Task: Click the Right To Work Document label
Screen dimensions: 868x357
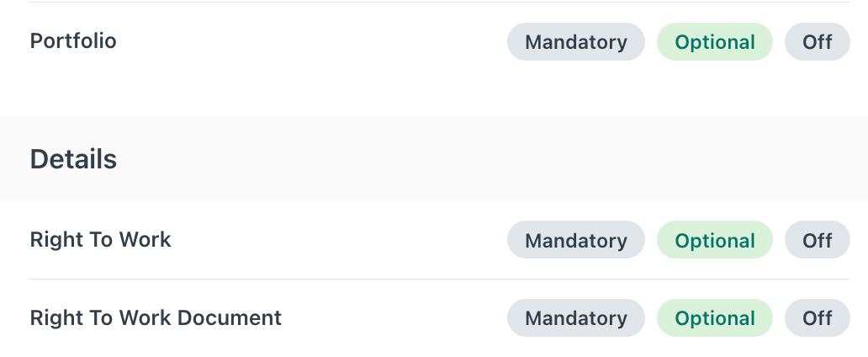Action: (x=156, y=317)
